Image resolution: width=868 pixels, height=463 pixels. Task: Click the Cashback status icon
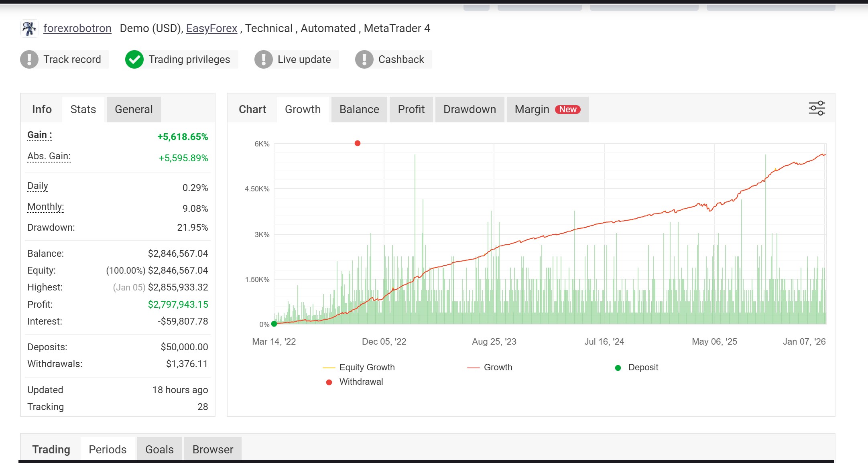[x=364, y=59]
